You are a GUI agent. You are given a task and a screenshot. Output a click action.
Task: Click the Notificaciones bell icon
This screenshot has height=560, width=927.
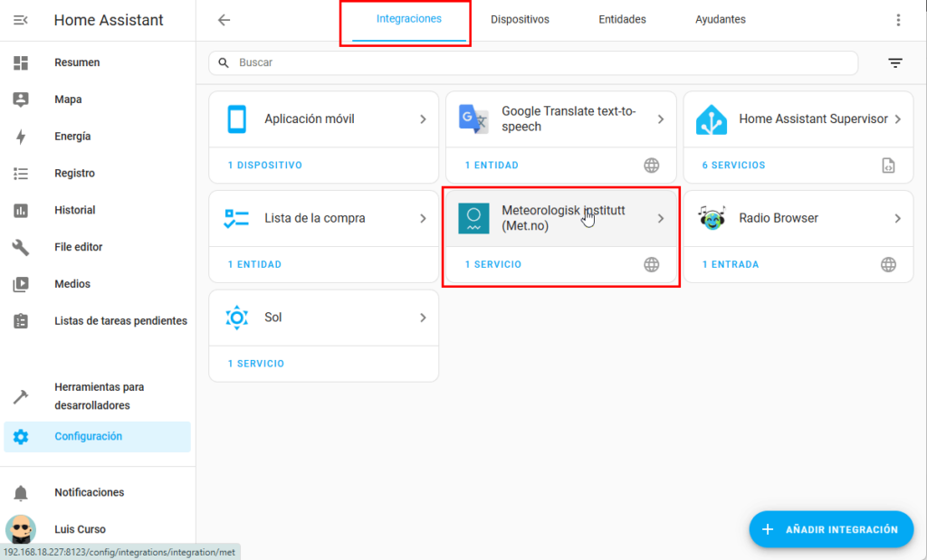(x=21, y=493)
